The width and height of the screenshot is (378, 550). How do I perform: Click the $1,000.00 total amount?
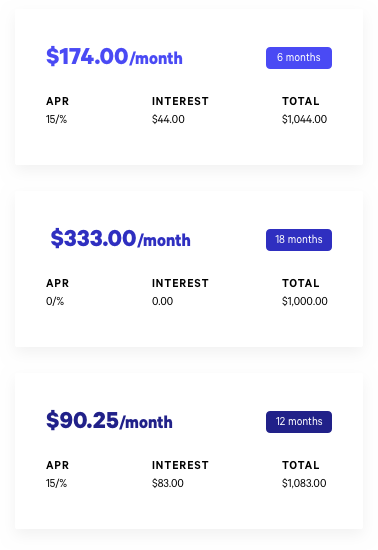[305, 301]
